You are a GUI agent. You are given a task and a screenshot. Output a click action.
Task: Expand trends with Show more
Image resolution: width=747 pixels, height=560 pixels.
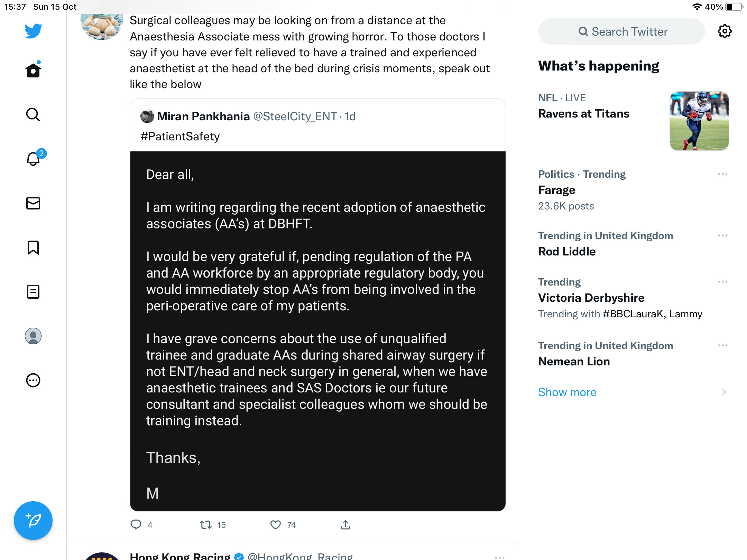coord(567,392)
